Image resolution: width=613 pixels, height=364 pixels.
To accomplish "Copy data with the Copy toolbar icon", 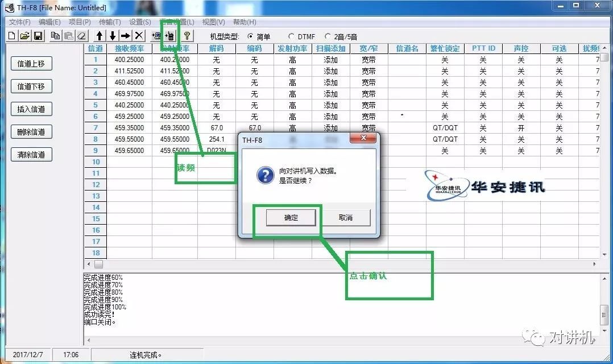I will 56,35.
